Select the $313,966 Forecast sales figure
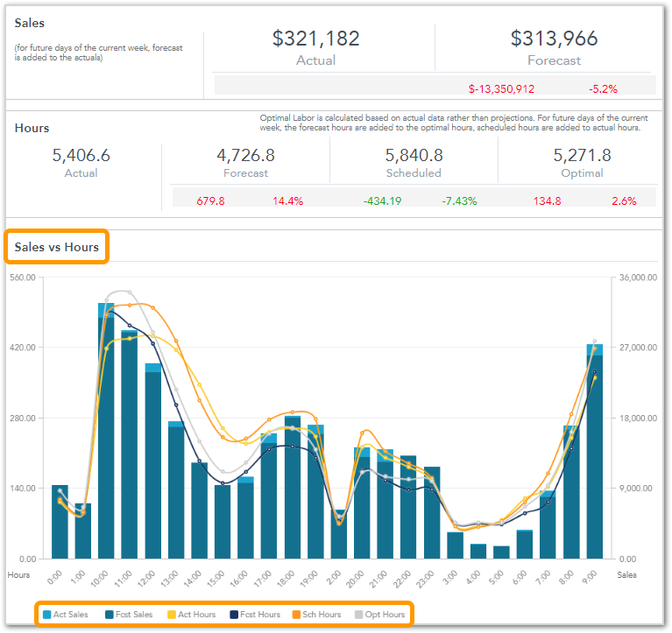672x633 pixels. (x=554, y=39)
